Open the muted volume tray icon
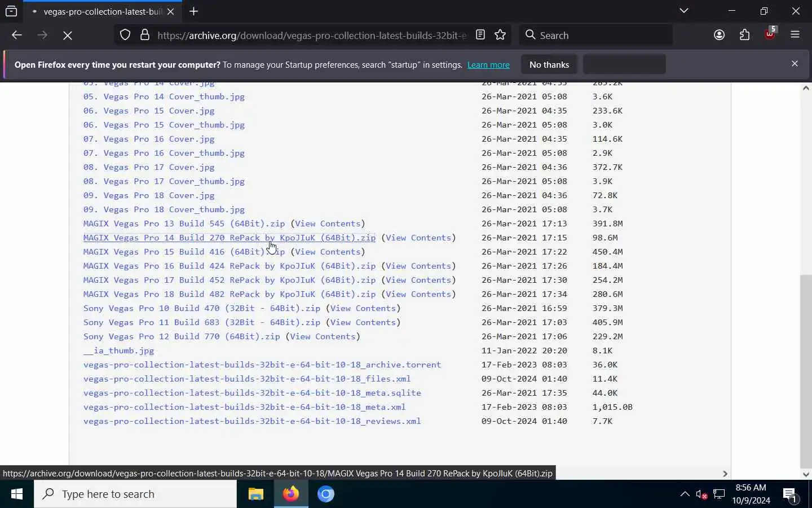Image resolution: width=812 pixels, height=508 pixels. [x=701, y=494]
